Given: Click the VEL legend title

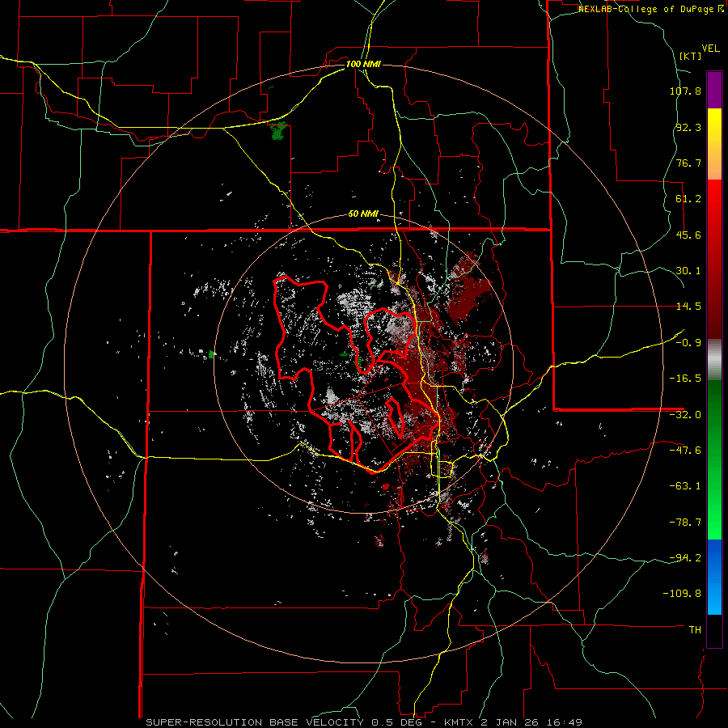Looking at the screenshot, I should (x=710, y=49).
